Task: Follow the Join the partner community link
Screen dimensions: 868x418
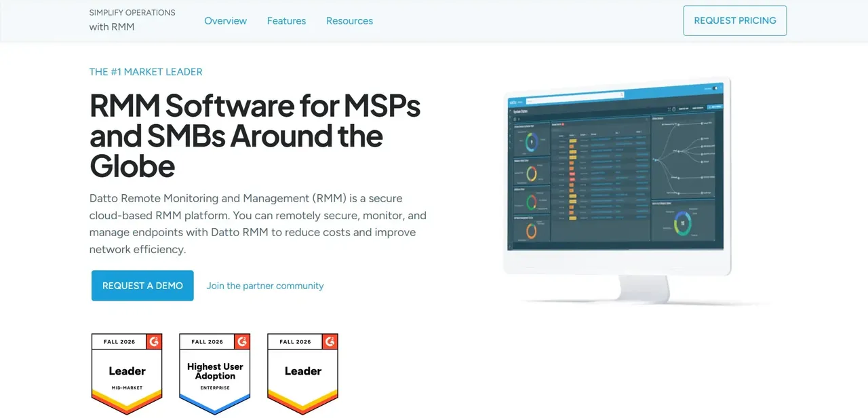Action: coord(265,286)
